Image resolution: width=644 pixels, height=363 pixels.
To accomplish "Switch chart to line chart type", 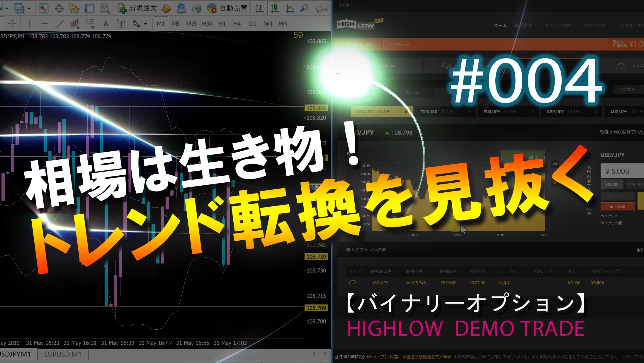I will (290, 8).
